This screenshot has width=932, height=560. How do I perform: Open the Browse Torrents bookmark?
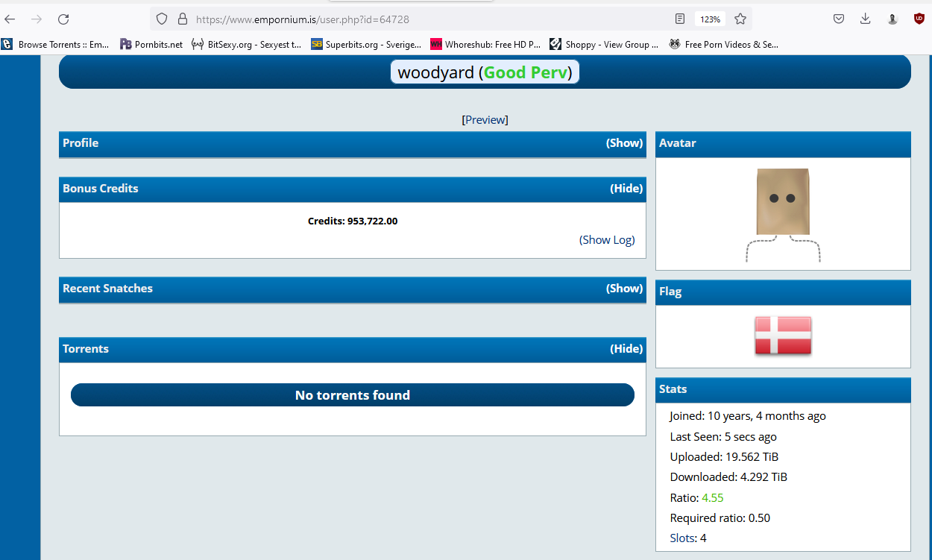coord(56,45)
